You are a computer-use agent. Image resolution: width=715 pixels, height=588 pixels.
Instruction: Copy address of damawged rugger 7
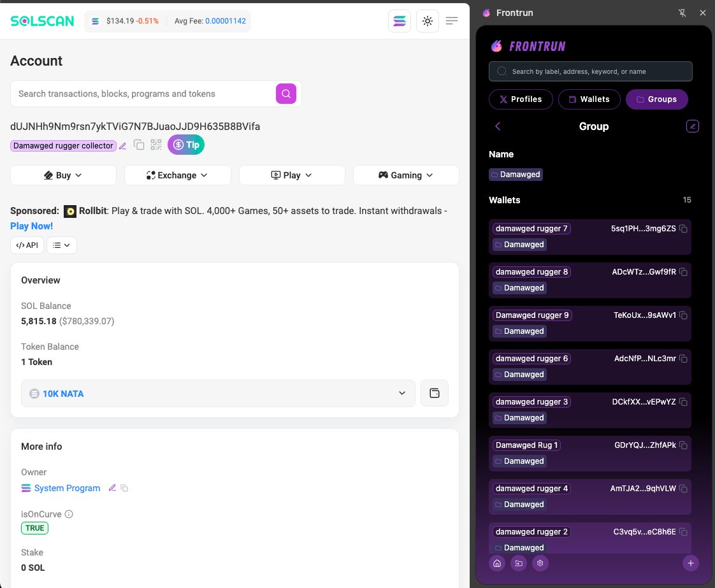pos(683,229)
